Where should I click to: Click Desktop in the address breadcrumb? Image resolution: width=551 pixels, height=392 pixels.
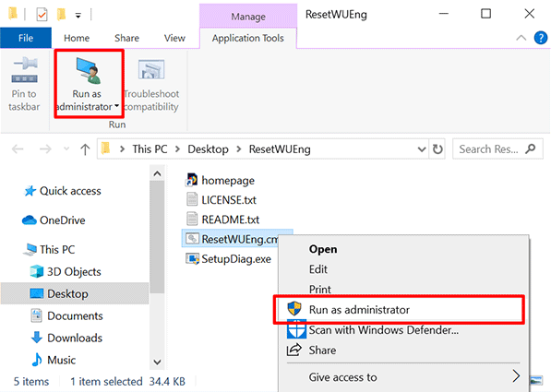208,149
